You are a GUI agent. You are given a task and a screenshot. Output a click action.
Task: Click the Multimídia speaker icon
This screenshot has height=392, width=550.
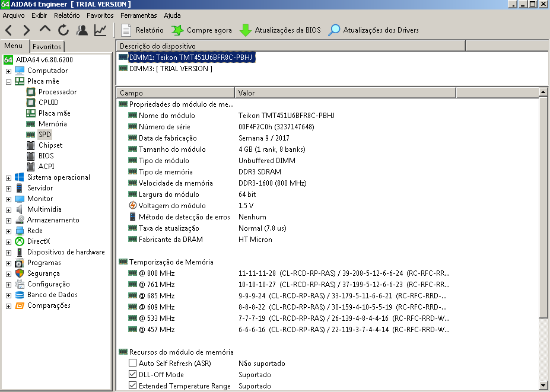point(20,209)
